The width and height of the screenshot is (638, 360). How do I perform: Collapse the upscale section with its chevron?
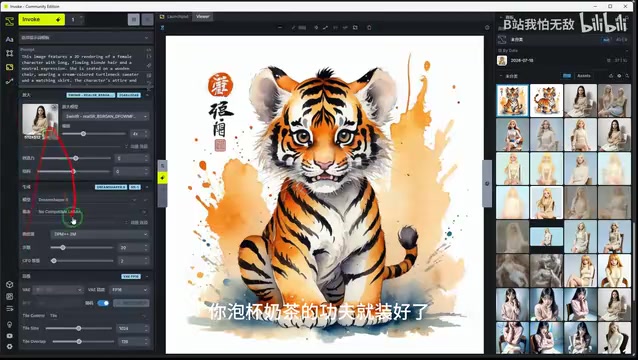pyautogui.click(x=147, y=95)
